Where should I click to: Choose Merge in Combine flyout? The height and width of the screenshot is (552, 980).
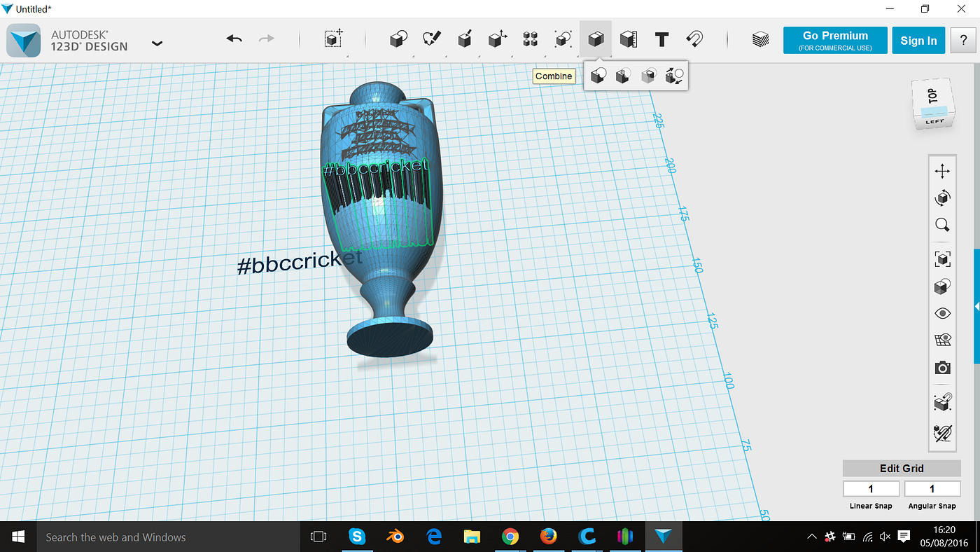[598, 76]
